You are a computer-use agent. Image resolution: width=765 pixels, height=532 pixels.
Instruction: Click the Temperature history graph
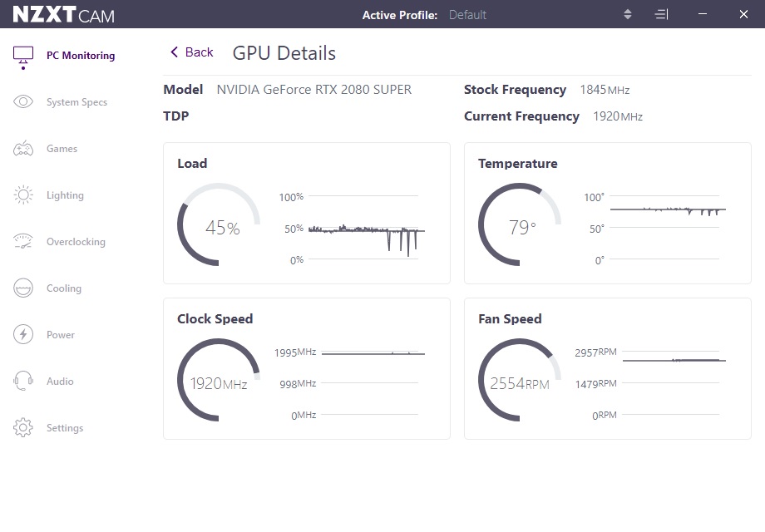[x=668, y=229]
